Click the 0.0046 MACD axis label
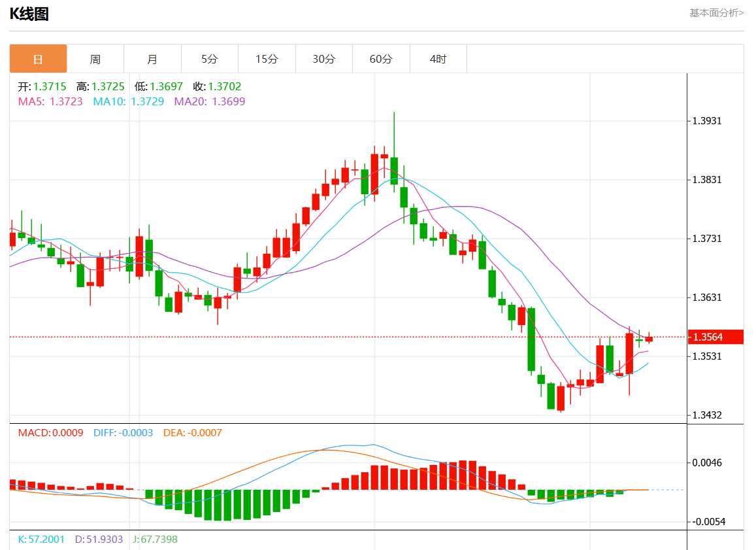 [x=707, y=462]
